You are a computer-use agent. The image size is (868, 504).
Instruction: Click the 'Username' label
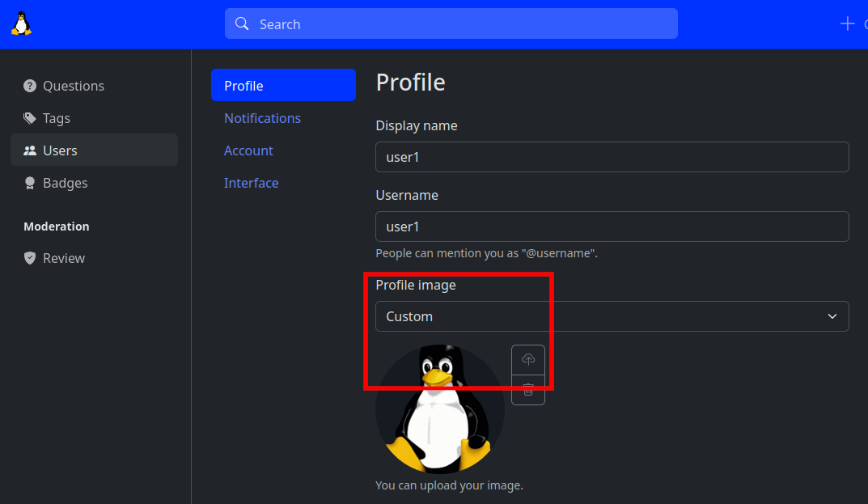click(407, 195)
